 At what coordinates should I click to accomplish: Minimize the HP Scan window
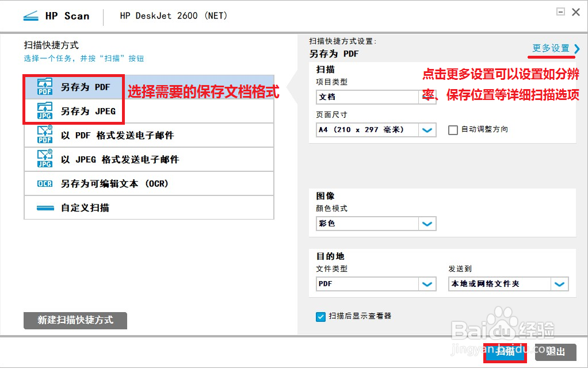point(560,12)
